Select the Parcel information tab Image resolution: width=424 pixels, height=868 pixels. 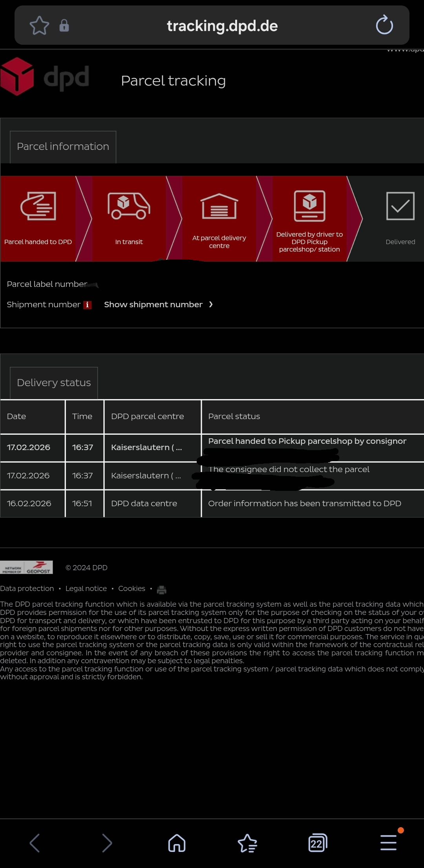(63, 147)
